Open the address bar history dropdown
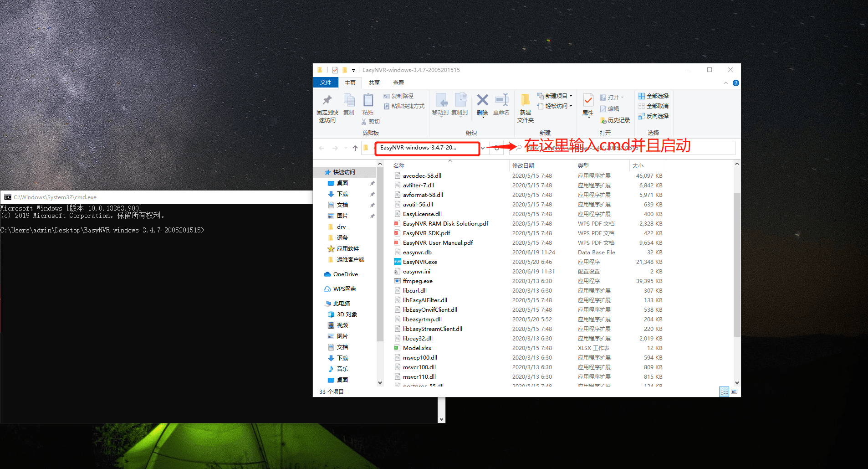Image resolution: width=868 pixels, height=469 pixels. click(x=483, y=148)
